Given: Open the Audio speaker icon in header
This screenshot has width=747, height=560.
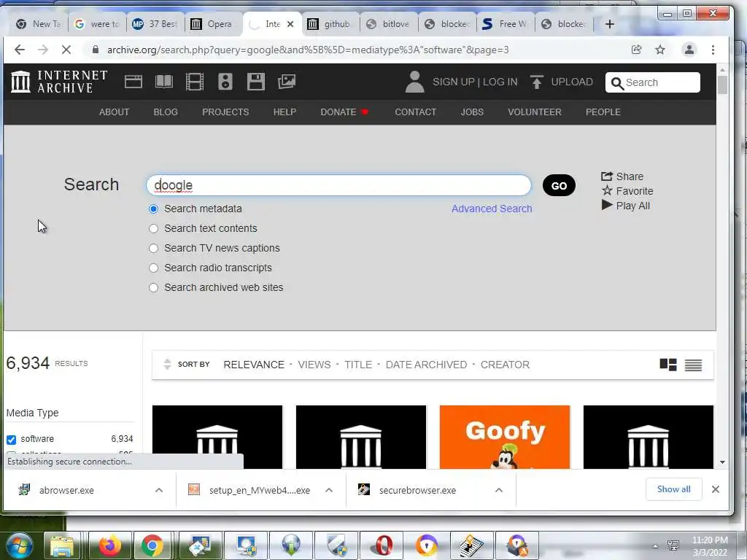Looking at the screenshot, I should (x=225, y=82).
